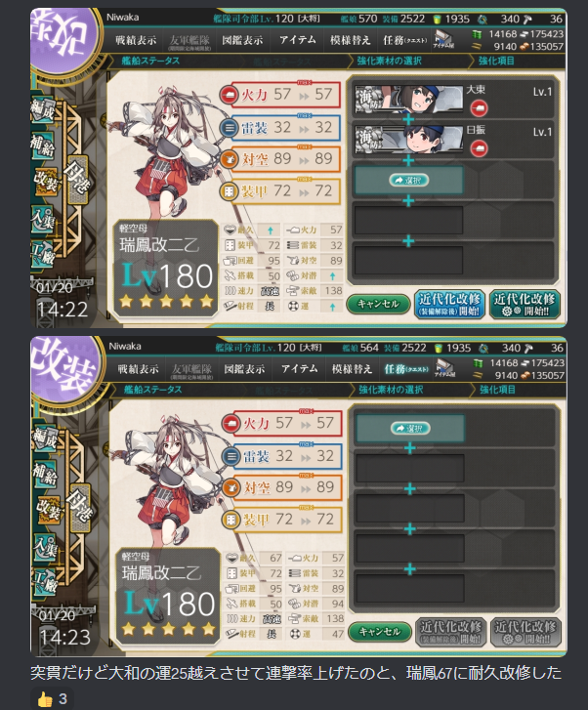The width and height of the screenshot is (588, 710).
Task: Click thumbs-up reaction below the post
Action: [x=52, y=699]
